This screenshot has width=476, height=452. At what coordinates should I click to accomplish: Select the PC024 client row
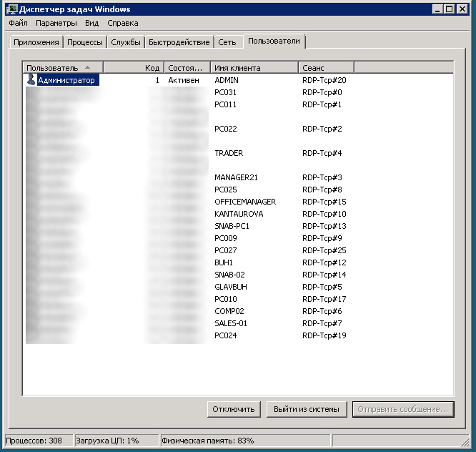click(x=226, y=335)
